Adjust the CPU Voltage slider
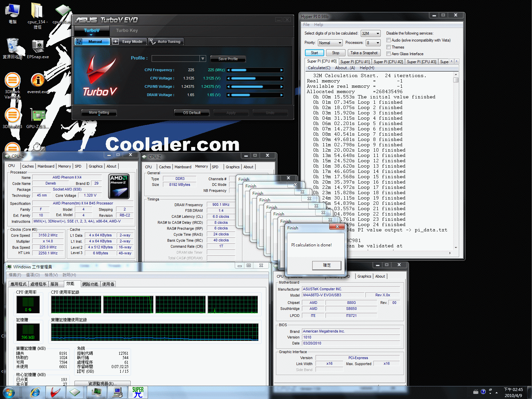The image size is (532, 399). click(x=255, y=78)
